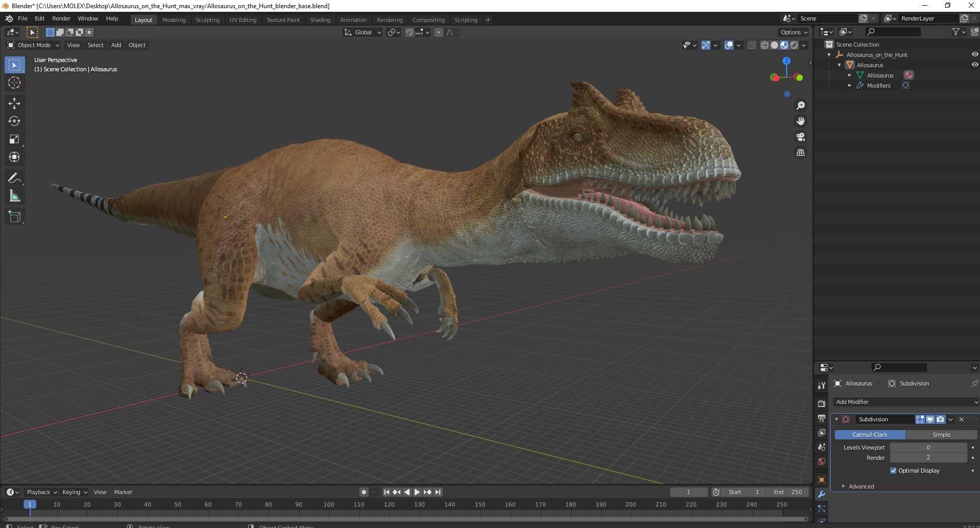
Task: Switch to Rendered viewport shading
Action: click(794, 45)
